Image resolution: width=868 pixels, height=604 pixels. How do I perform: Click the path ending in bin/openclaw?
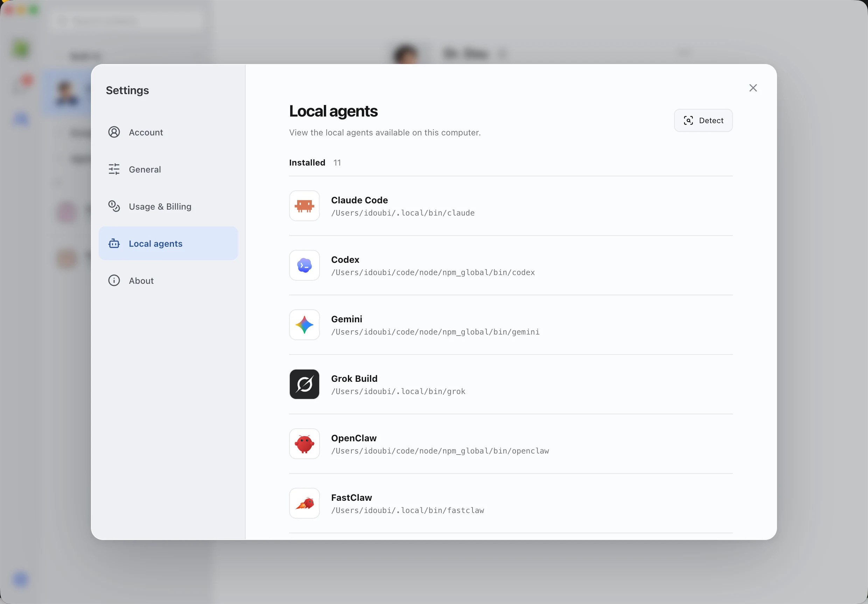[440, 451]
